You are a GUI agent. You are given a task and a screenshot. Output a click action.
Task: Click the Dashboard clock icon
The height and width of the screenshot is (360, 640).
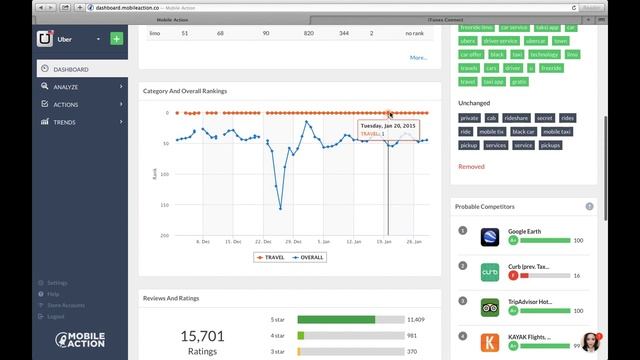(x=45, y=69)
